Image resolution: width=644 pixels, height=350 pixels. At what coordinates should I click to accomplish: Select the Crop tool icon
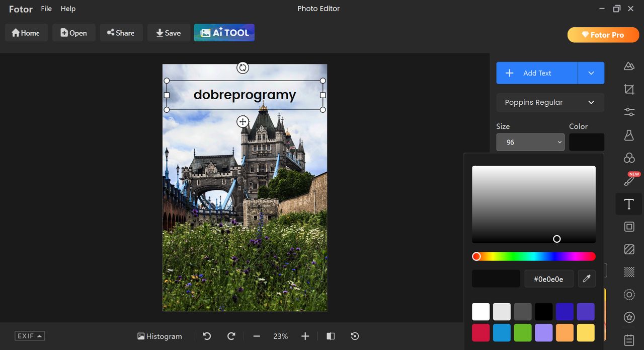[629, 90]
